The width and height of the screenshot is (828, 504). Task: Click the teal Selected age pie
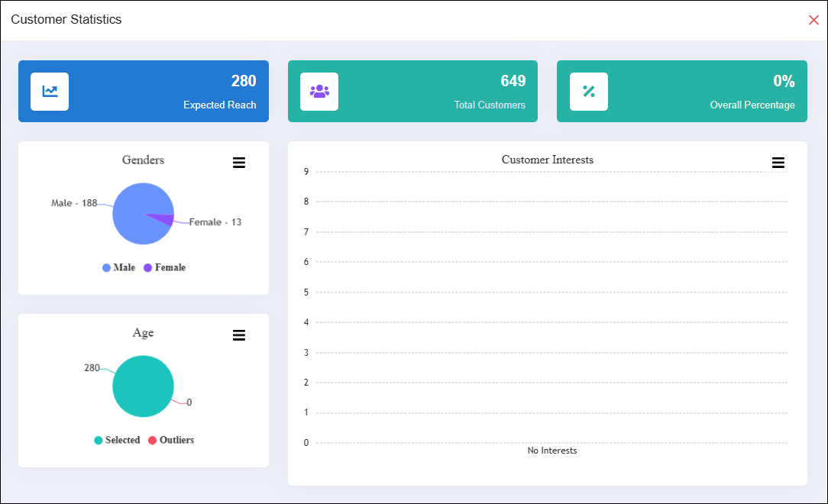tap(143, 386)
